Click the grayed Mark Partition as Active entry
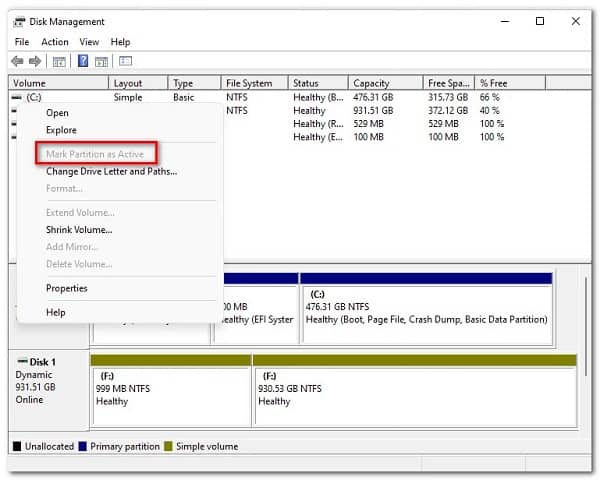Viewport: 600px width, 480px height. [95, 154]
